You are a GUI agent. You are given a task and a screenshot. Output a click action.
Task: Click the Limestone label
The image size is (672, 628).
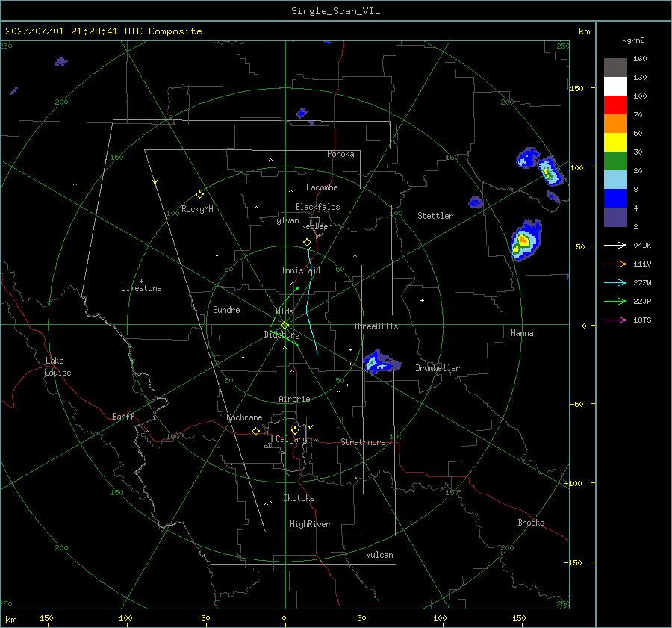[x=141, y=288]
